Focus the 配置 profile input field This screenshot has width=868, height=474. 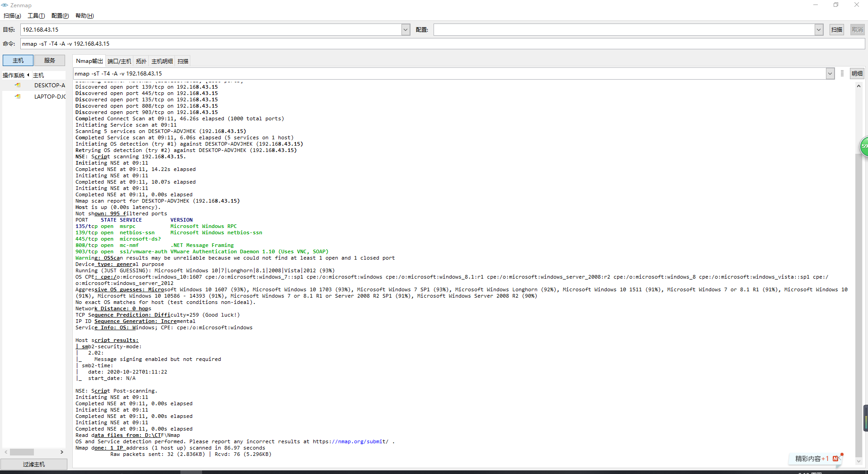click(x=624, y=30)
